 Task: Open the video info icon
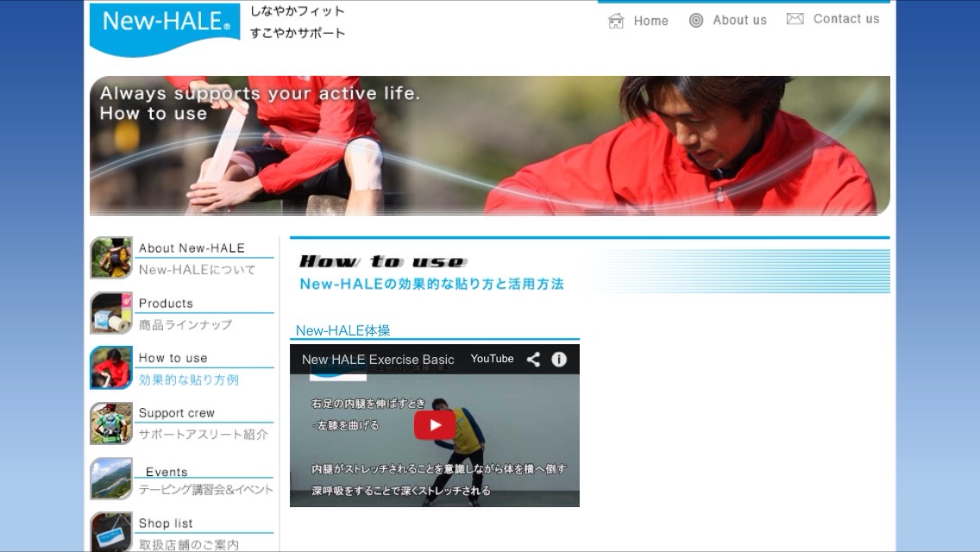coord(559,360)
